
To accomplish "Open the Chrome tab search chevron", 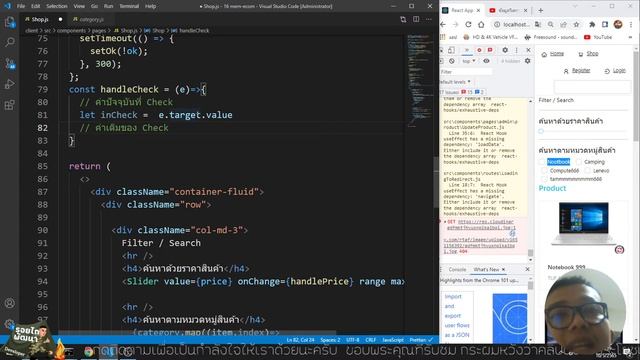I will (x=575, y=7).
